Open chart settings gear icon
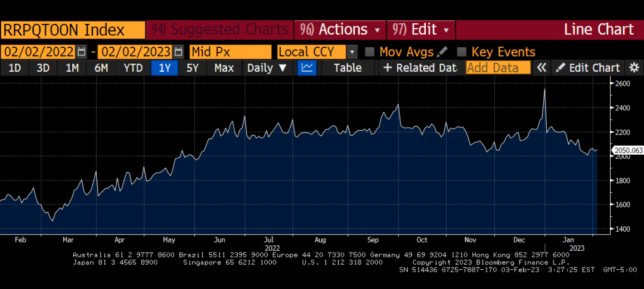The width and height of the screenshot is (644, 289). 634,67
